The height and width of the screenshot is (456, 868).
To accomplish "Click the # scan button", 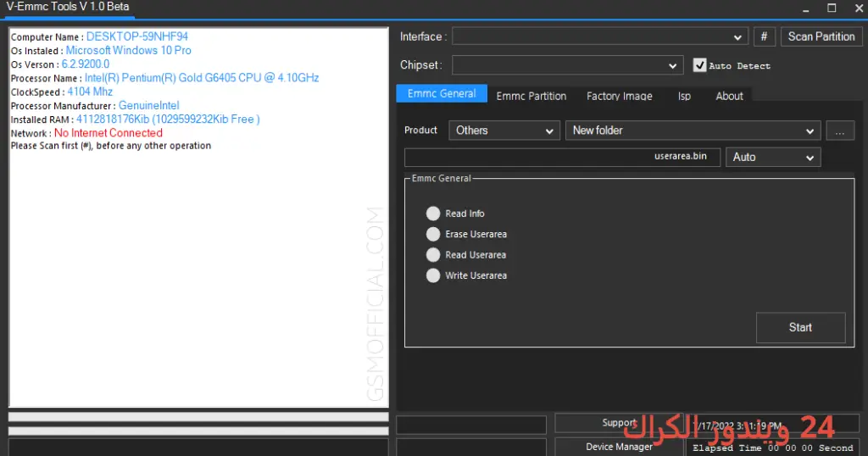I will pos(764,36).
